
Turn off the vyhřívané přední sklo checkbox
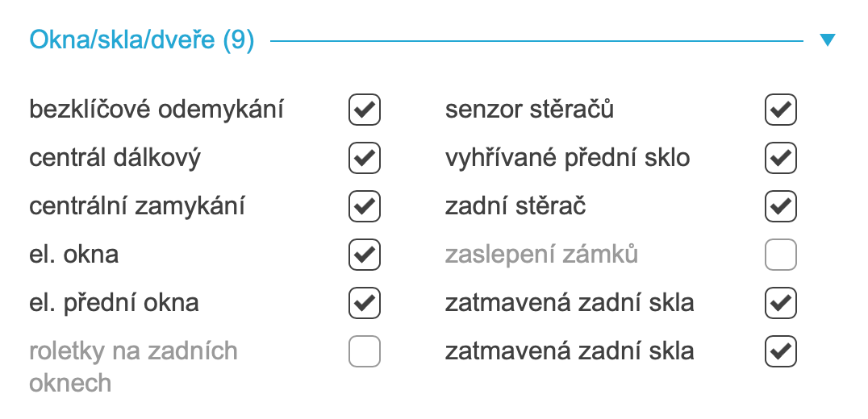pyautogui.click(x=780, y=158)
